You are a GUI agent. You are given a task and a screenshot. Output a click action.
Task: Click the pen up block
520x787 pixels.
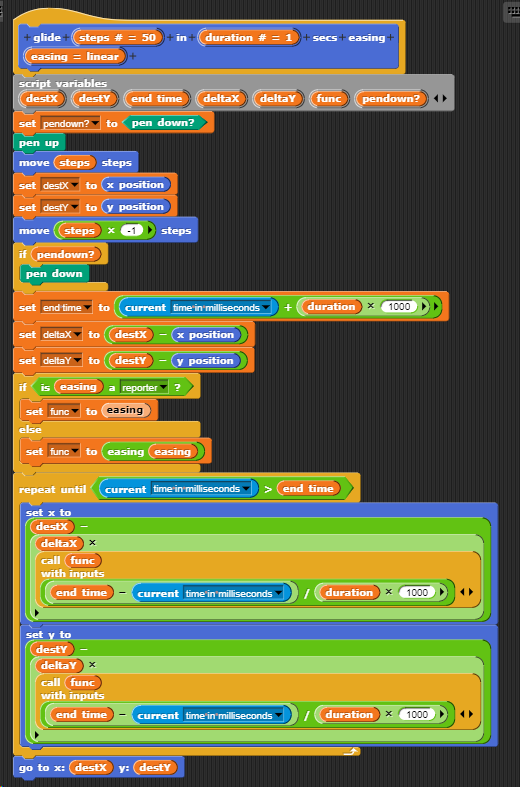(39, 143)
